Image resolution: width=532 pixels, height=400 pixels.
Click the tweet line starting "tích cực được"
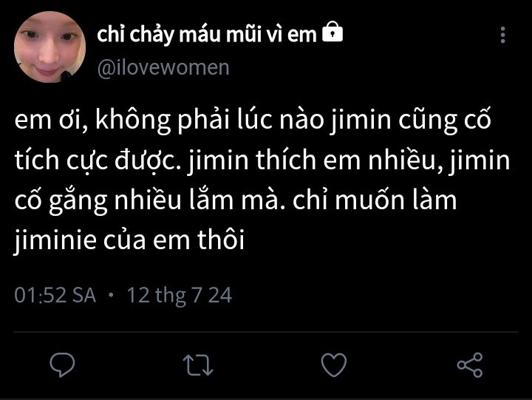point(262,162)
